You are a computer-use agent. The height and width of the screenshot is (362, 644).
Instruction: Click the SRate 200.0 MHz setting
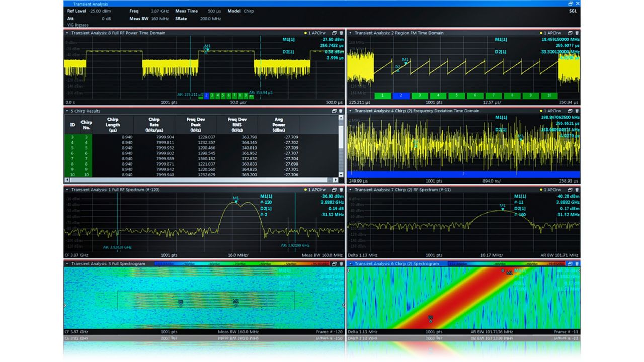click(198, 19)
